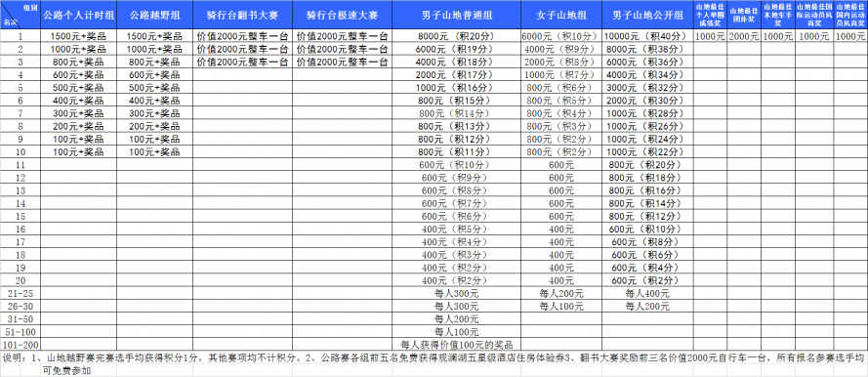Click the 男子山地普通组 column header
The width and height of the screenshot is (868, 377).
click(456, 16)
